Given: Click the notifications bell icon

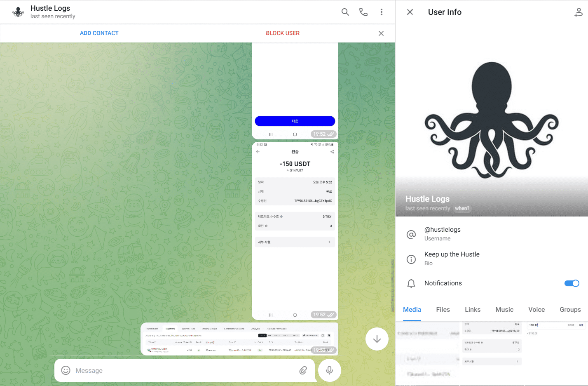Looking at the screenshot, I should point(411,283).
